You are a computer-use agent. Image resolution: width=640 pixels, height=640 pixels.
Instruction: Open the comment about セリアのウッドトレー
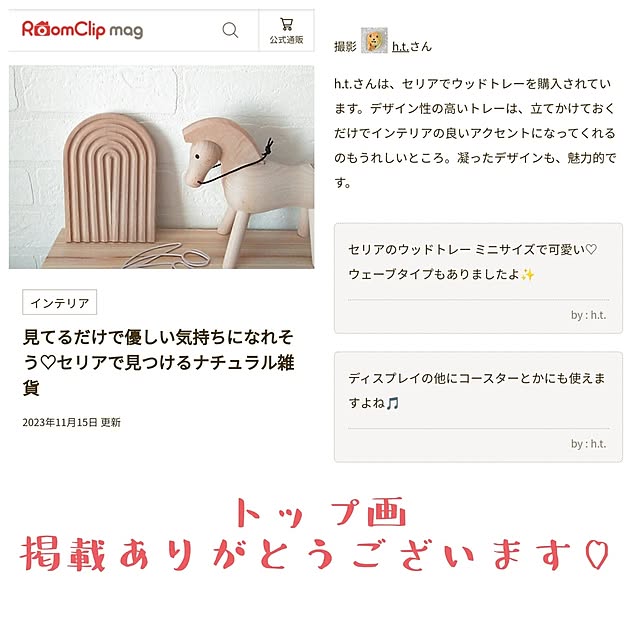click(x=478, y=278)
